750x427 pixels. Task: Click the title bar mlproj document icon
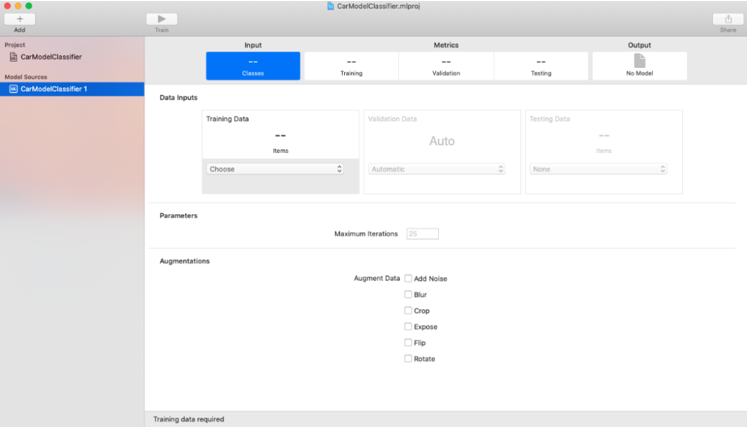[331, 6]
